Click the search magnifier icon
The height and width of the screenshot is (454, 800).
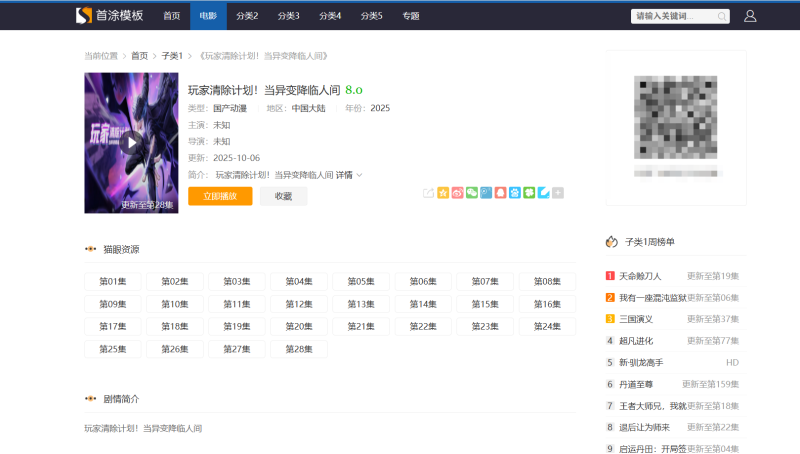pos(721,16)
